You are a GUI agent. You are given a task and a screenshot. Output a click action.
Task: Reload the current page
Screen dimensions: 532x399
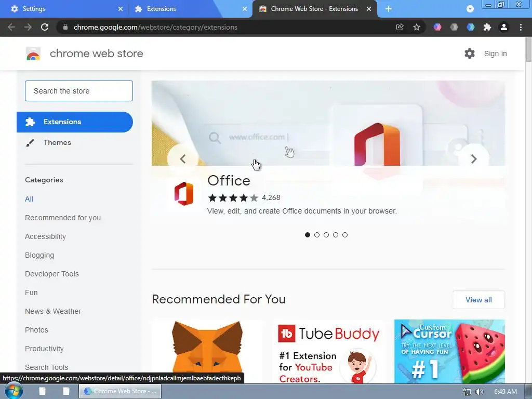45,27
